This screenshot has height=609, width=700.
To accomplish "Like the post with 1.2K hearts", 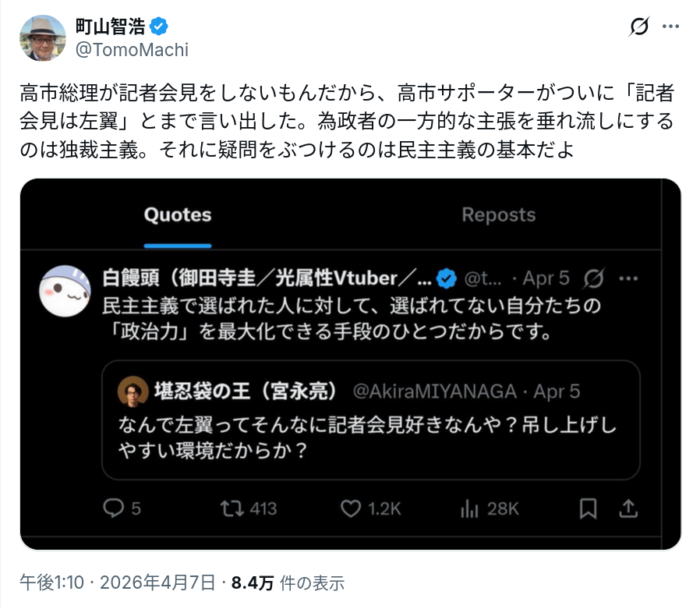I will [x=351, y=508].
